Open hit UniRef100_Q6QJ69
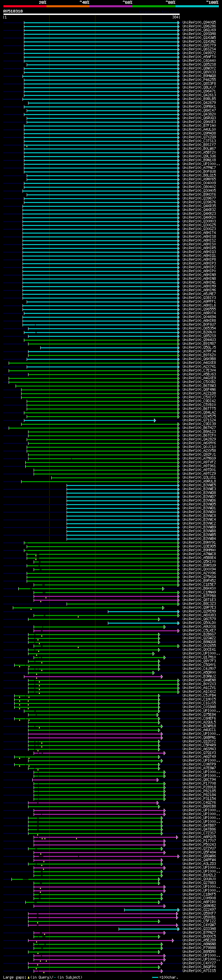 [199, 30]
